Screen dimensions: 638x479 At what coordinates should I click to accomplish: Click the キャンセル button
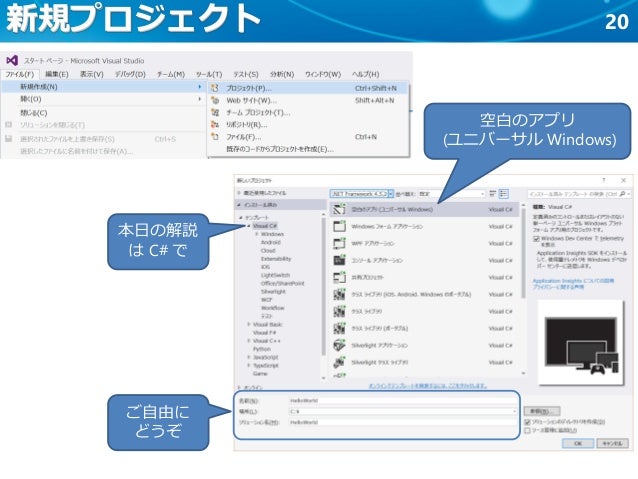pos(612,443)
